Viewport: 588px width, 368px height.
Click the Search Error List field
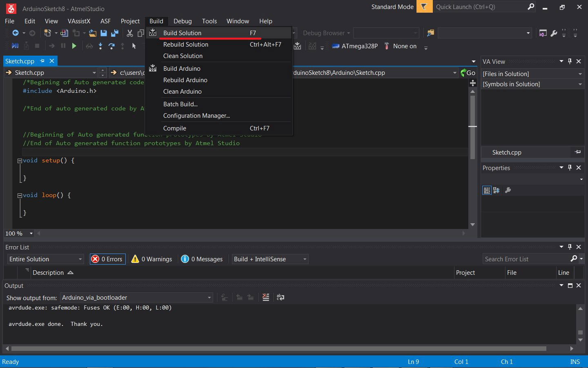coord(527,259)
